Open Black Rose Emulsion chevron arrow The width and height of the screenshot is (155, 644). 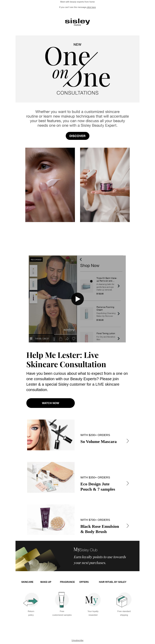click(x=128, y=526)
